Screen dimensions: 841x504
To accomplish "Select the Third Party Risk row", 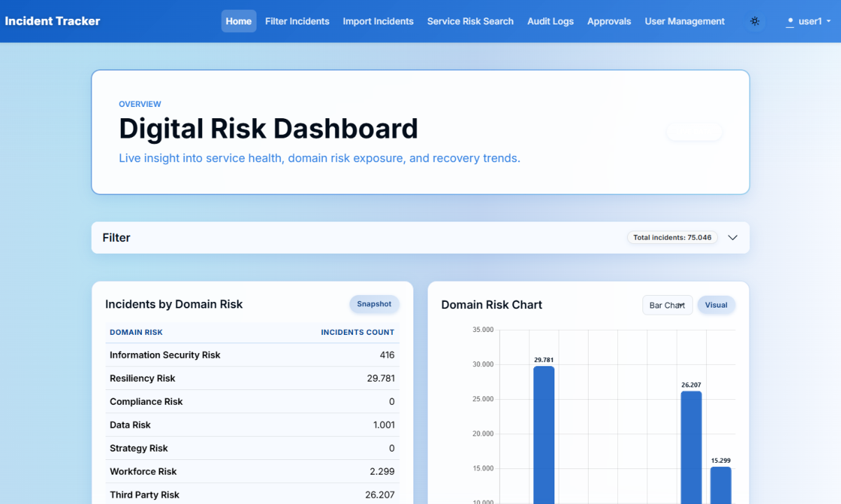I will pyautogui.click(x=252, y=494).
